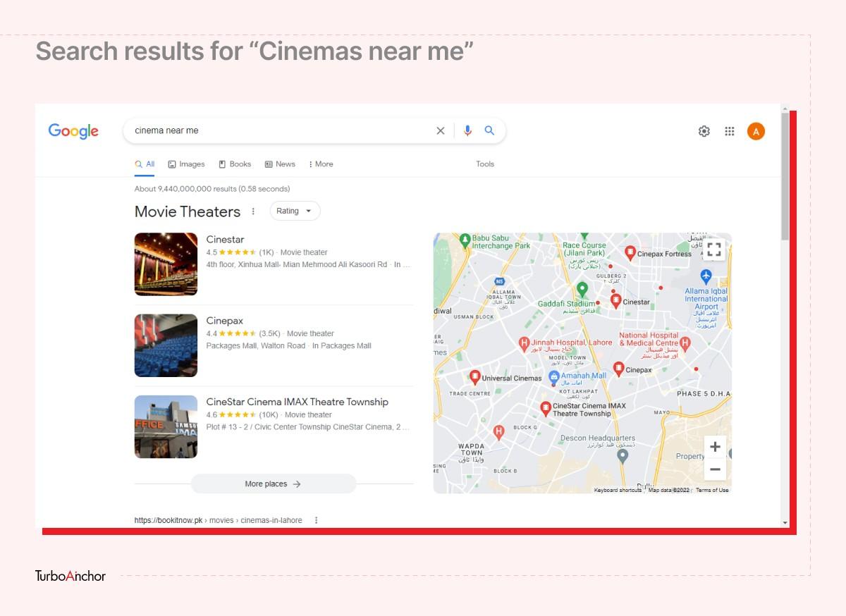
Task: Click Jinnah Hospital marker on map
Action: click(524, 344)
